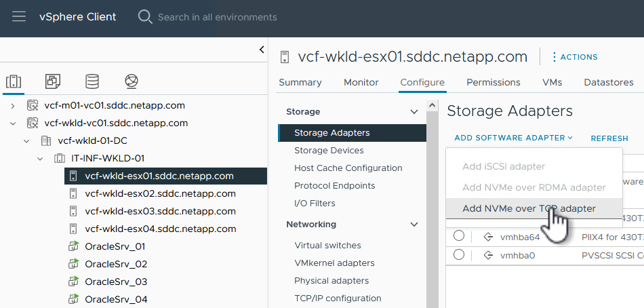This screenshot has height=308, width=644.
Task: Switch to the Monitor tab
Action: (x=361, y=82)
